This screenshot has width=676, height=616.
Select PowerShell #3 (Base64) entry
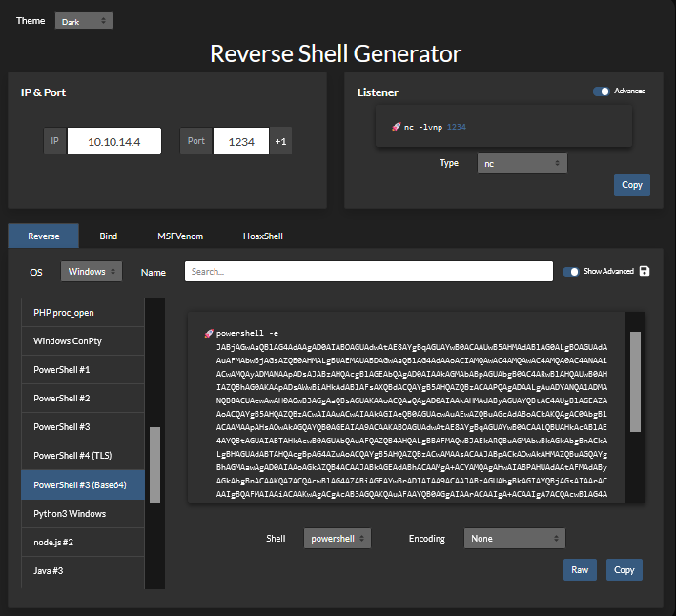point(83,485)
